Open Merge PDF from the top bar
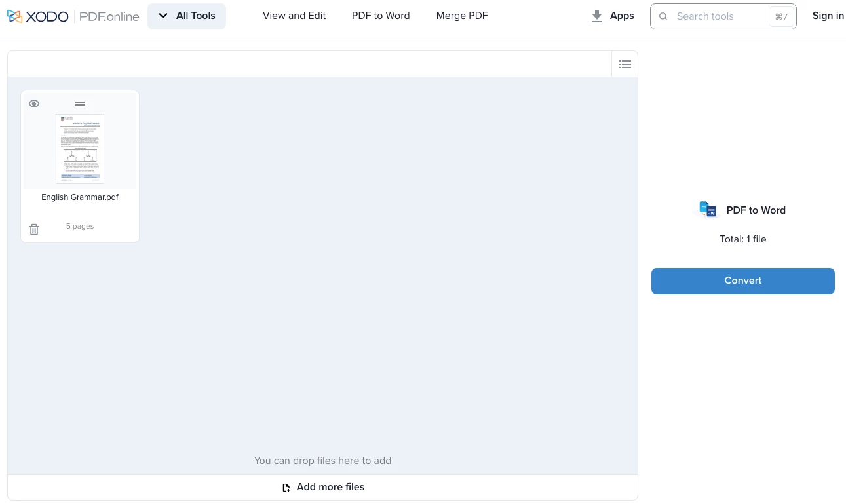 462,16
